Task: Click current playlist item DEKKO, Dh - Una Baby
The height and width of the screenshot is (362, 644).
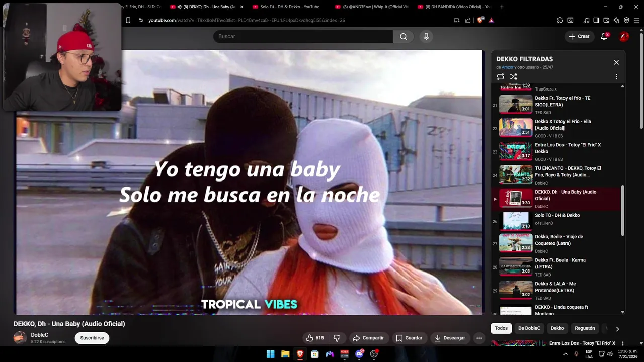Action: click(x=556, y=199)
